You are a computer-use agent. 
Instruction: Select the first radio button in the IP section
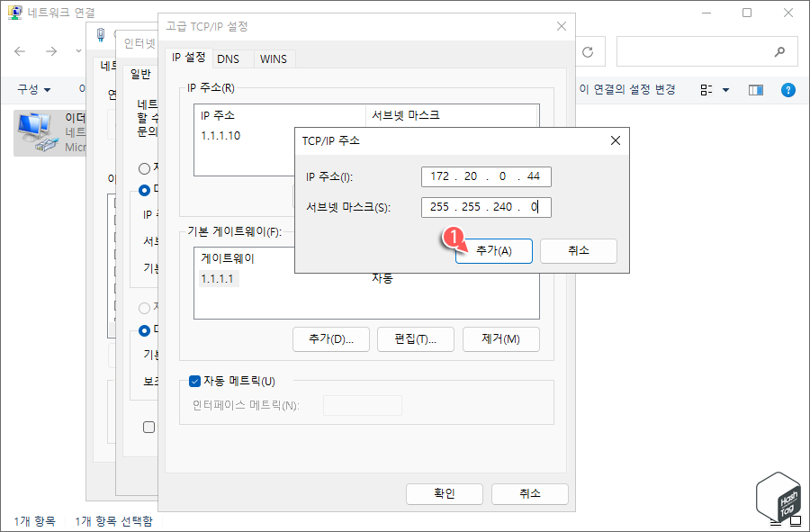(143, 168)
